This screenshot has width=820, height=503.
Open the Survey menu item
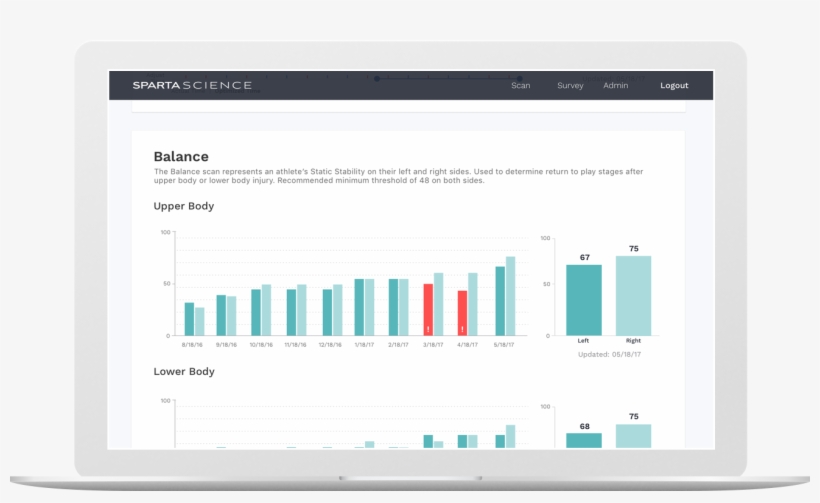570,86
